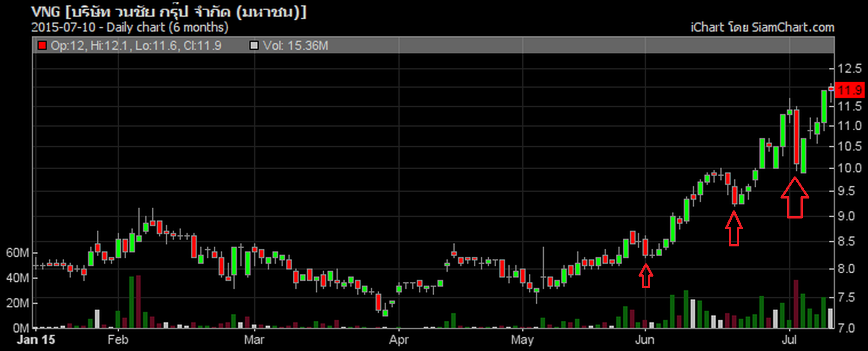The height and width of the screenshot is (351, 868).
Task: Click the Feb date axis label
Action: click(x=118, y=340)
